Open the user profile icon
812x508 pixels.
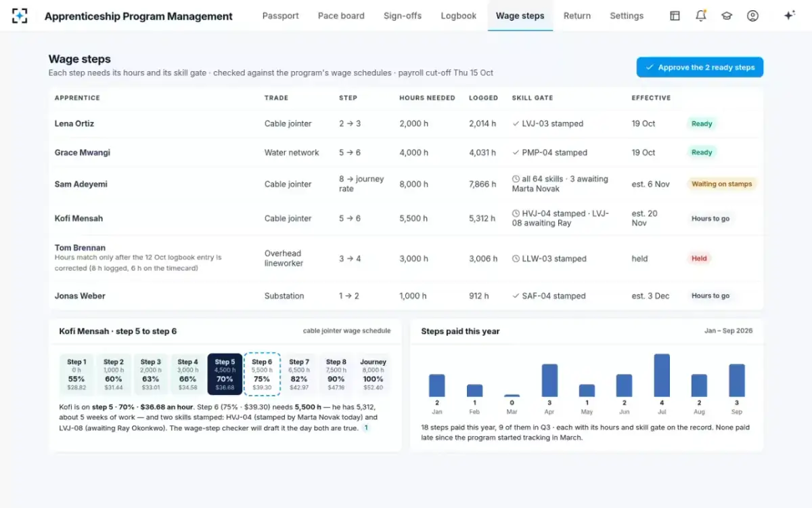752,16
